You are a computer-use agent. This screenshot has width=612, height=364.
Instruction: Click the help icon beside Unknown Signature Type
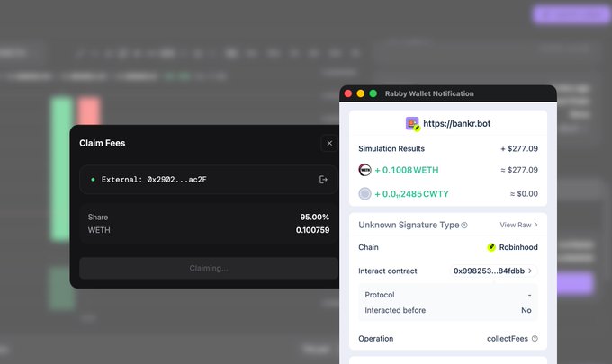[x=464, y=225]
